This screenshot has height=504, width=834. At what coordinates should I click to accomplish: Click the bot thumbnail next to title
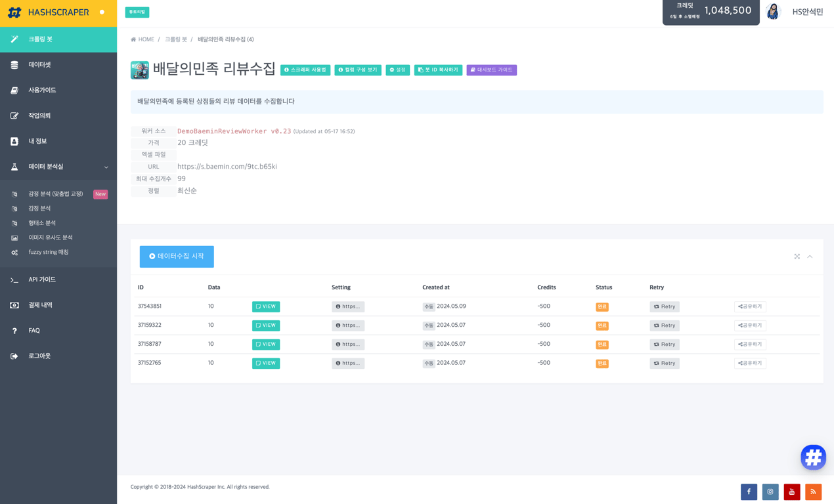click(140, 70)
